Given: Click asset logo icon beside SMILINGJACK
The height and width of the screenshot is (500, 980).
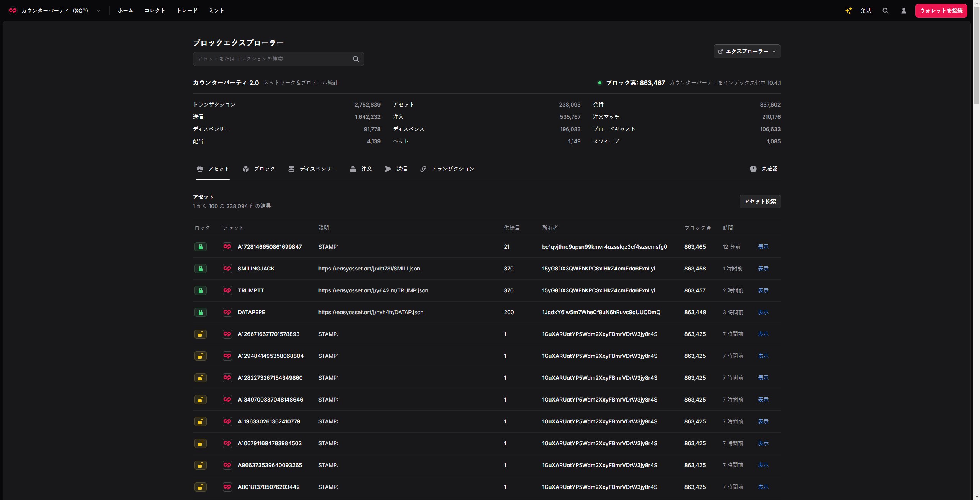Looking at the screenshot, I should [x=227, y=269].
